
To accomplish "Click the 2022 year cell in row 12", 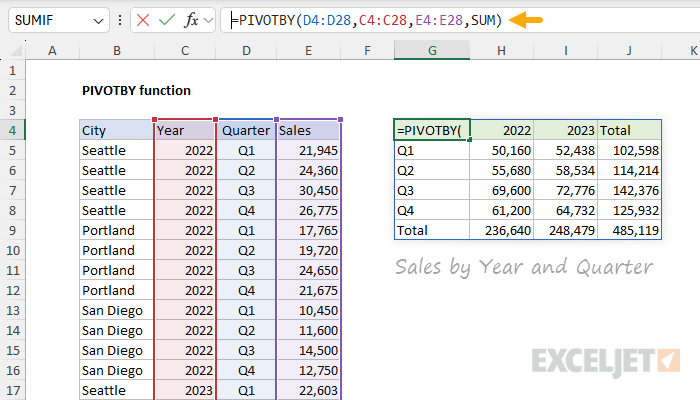I will point(185,291).
